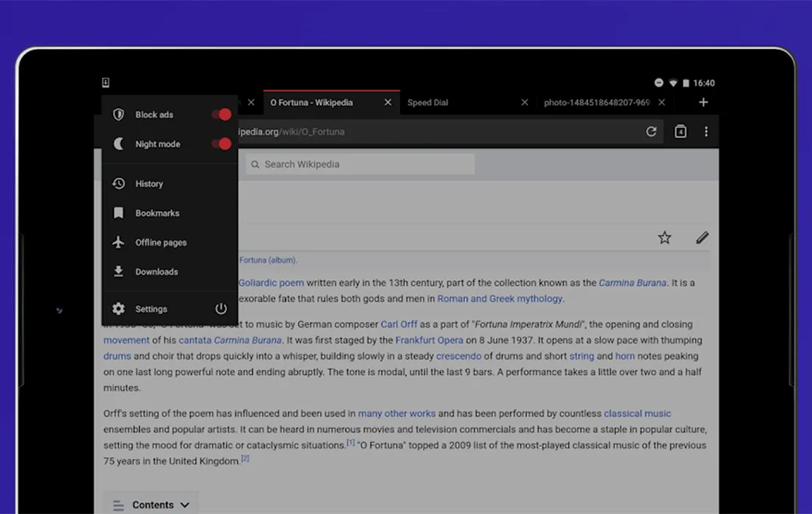Follow the cantata link
The image size is (812, 514).
click(x=195, y=341)
